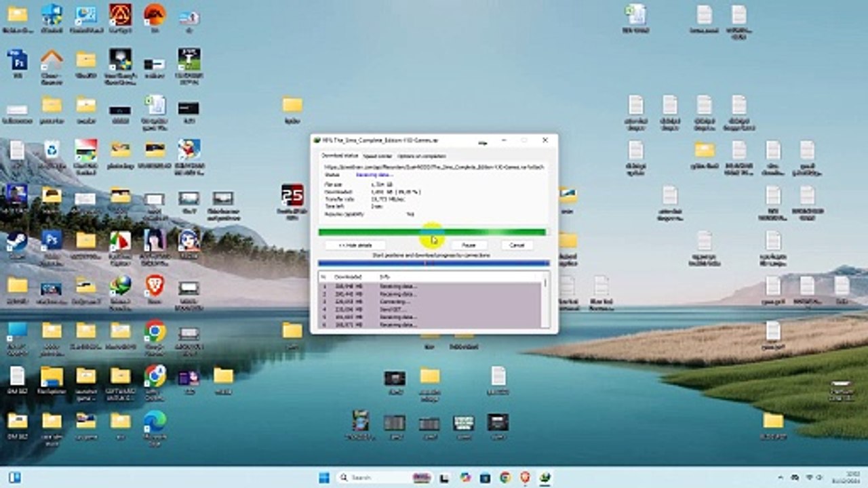
Task: Open Internet Download Manager desktop shortcut
Action: pos(121,287)
